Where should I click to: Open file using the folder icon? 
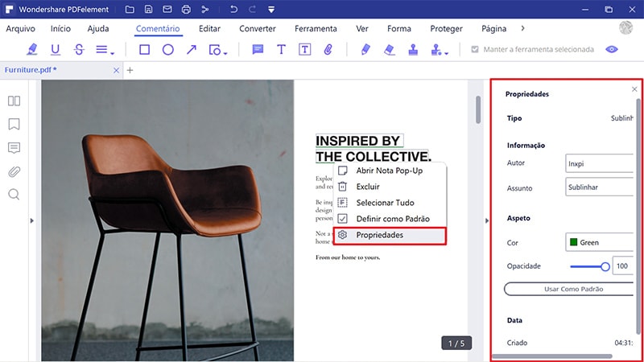(130, 9)
